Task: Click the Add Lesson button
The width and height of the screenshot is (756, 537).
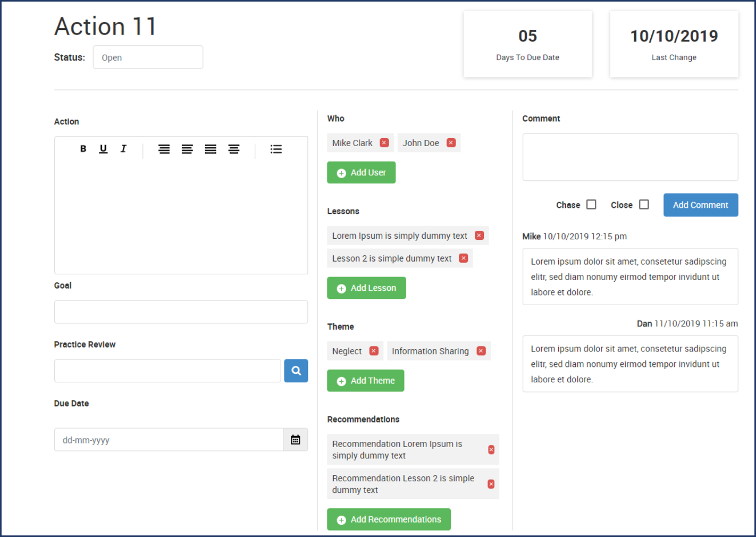Action: [x=366, y=288]
